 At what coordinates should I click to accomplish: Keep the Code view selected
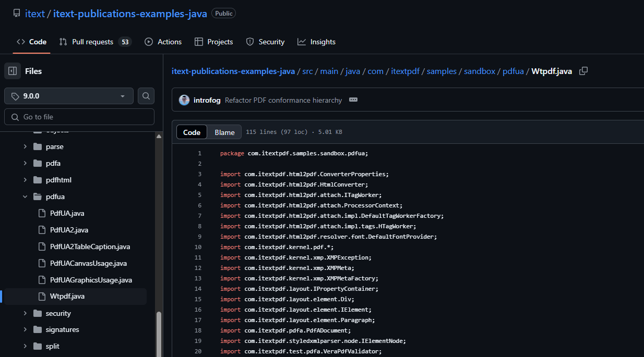191,132
